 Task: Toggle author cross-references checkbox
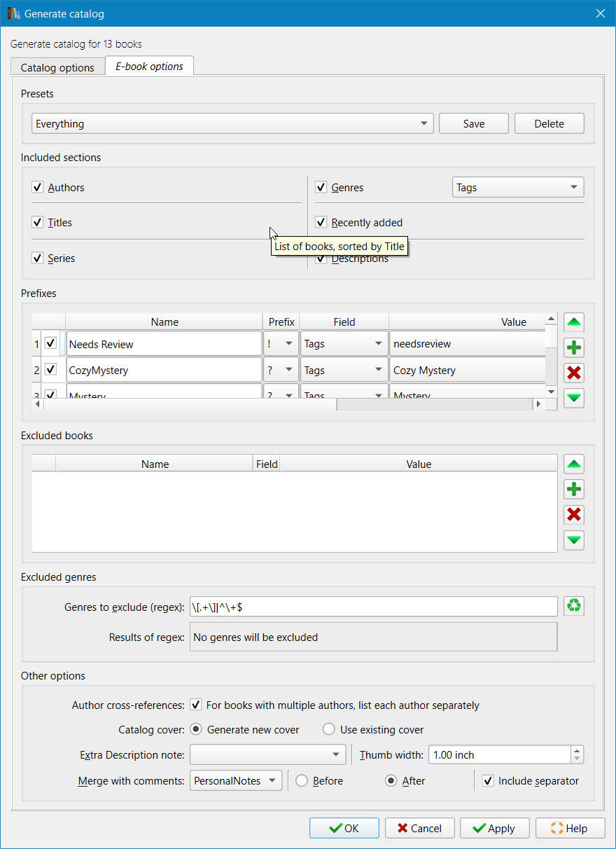pos(196,705)
